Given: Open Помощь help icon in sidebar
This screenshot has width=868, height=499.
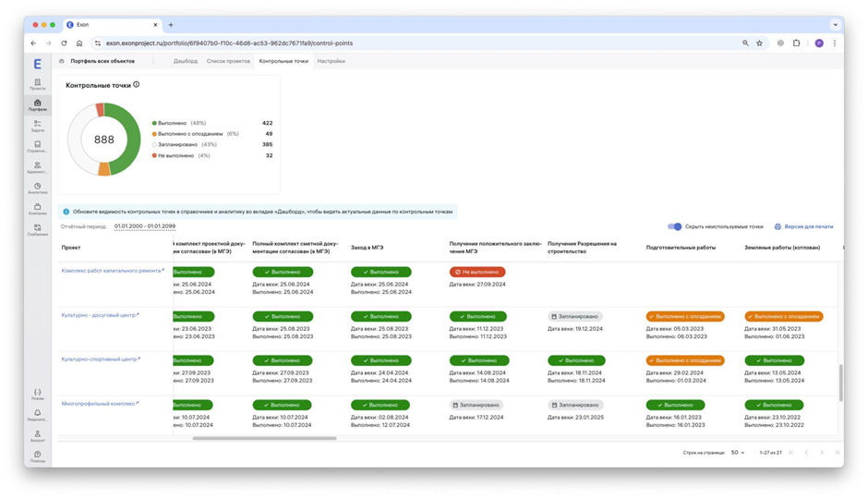Looking at the screenshot, I should 37,456.
